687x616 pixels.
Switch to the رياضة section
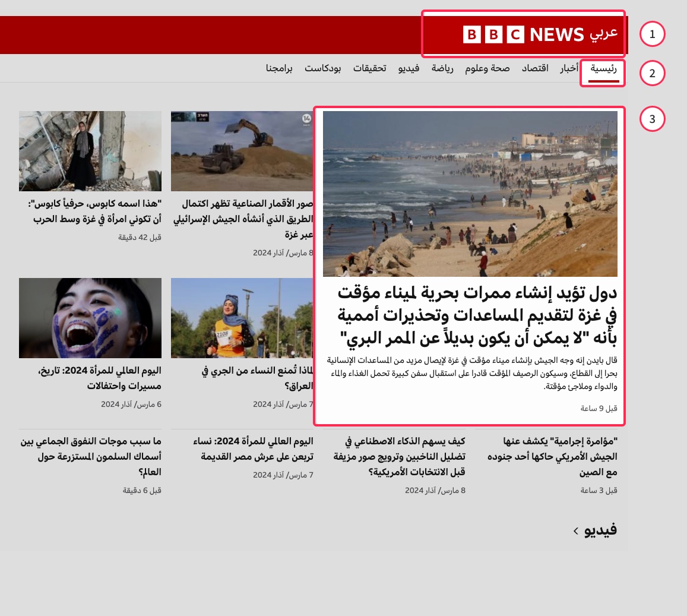coord(442,68)
